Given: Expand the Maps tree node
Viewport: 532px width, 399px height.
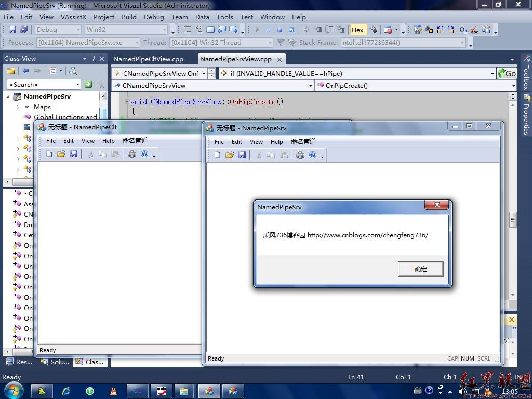Looking at the screenshot, I should 18,107.
